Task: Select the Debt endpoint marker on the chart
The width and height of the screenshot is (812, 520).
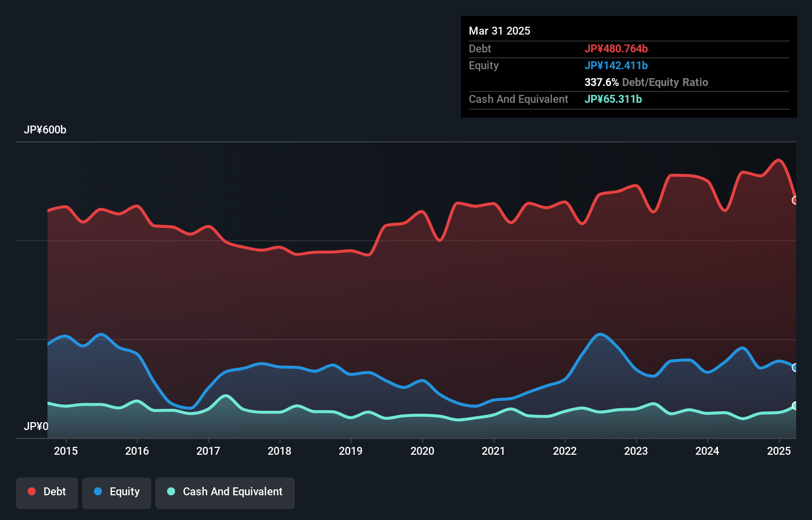Action: pyautogui.click(x=795, y=201)
